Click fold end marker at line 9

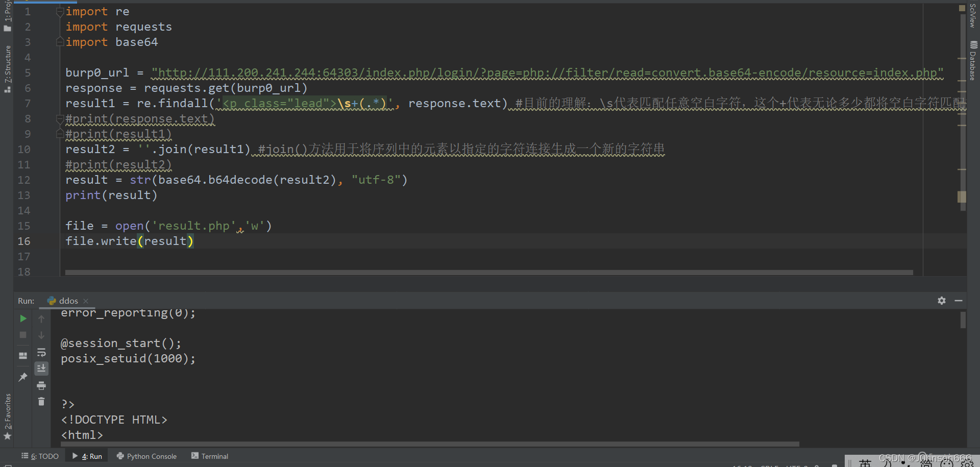(x=60, y=134)
